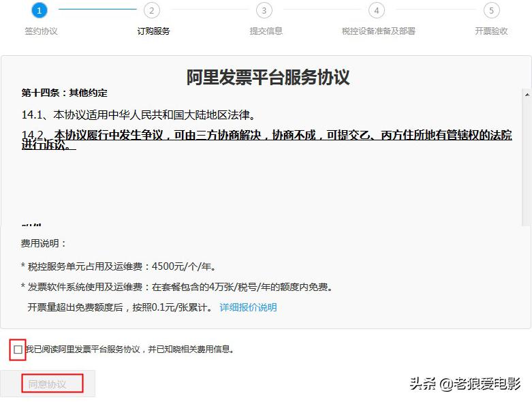This screenshot has height=402, width=532.
Task: Select the 税控设备准备及部署 step label
Action: [379, 31]
